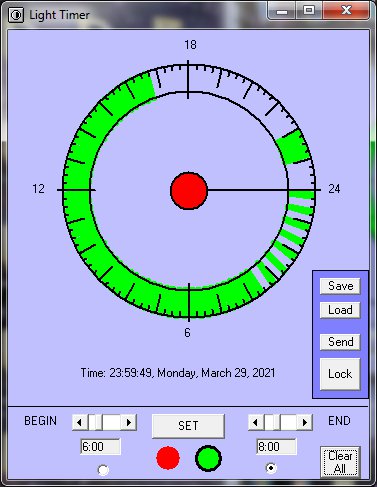Select the red off-state circle below SET
This screenshot has width=377, height=487.
pyautogui.click(x=168, y=458)
